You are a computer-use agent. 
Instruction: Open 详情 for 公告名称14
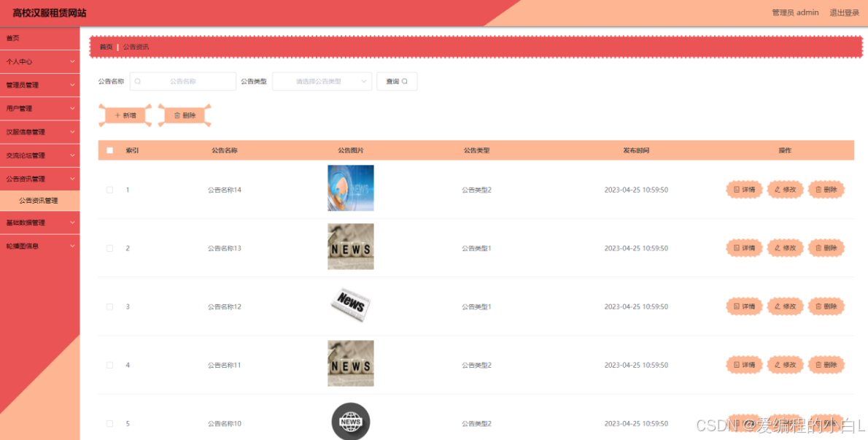[744, 189]
